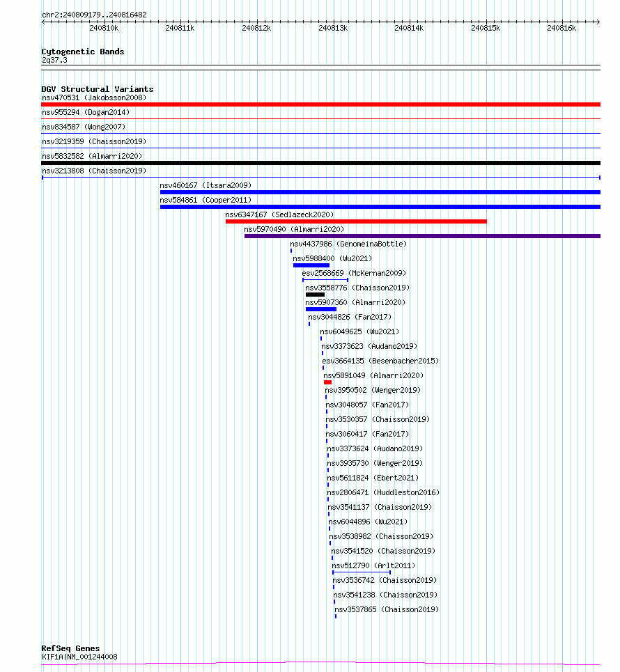Open the nsv955294 (Dogan2014) variant label

pos(86,112)
